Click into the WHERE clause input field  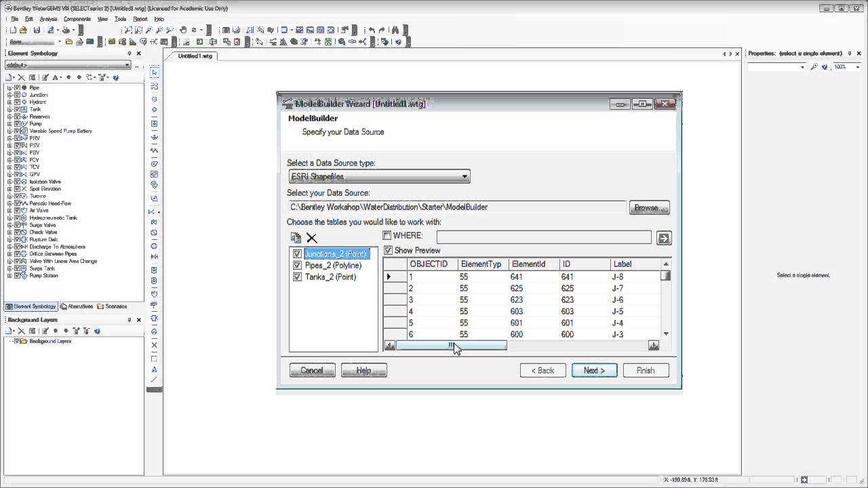coord(544,237)
